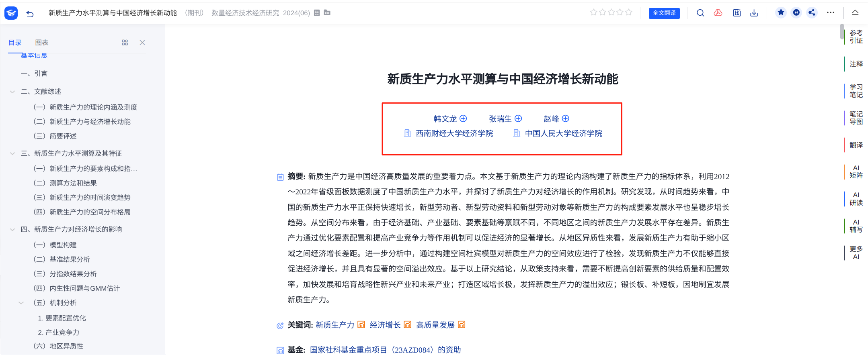Open the 数量经济技术经济研究 journal link

[245, 13]
